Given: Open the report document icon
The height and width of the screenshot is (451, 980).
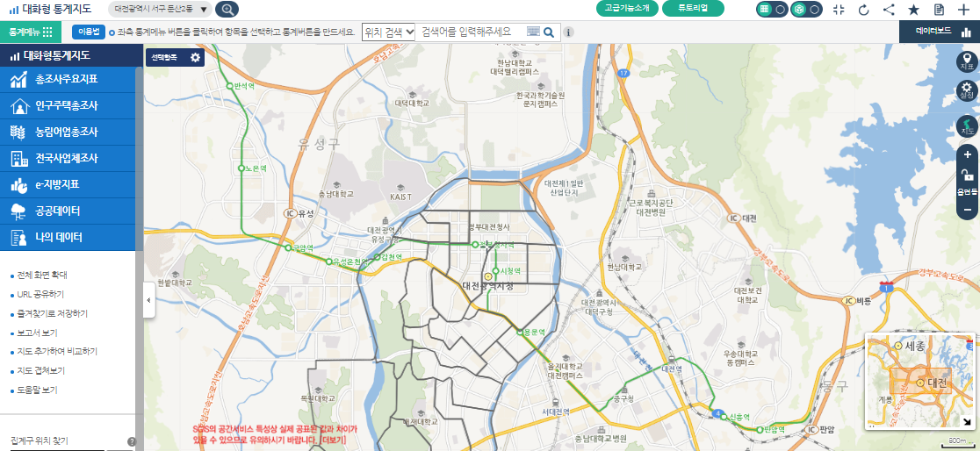Looking at the screenshot, I should [939, 10].
